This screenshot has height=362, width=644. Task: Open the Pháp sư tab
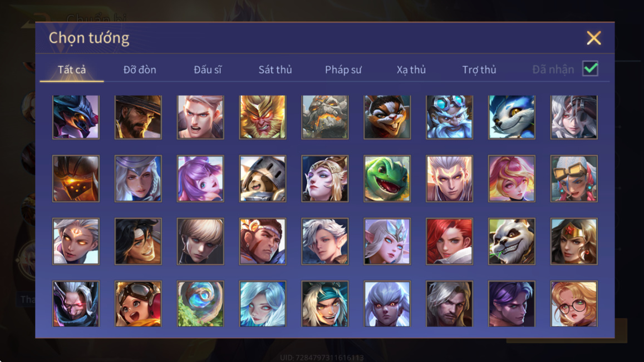tap(343, 70)
